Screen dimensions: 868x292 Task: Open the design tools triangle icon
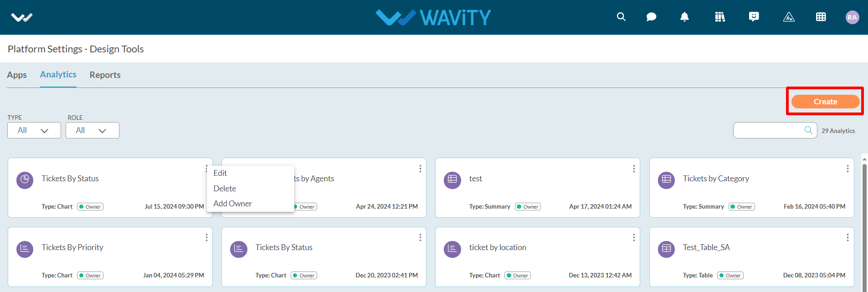[789, 17]
